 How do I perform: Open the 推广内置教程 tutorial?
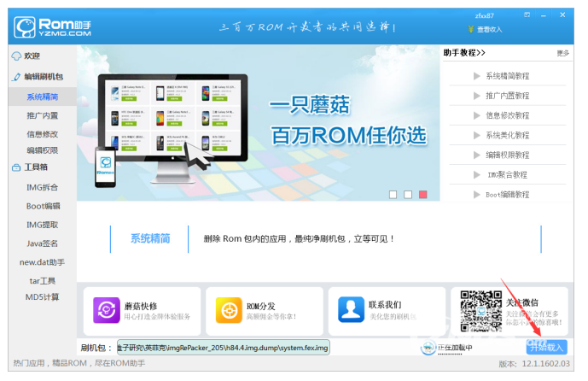(x=508, y=96)
